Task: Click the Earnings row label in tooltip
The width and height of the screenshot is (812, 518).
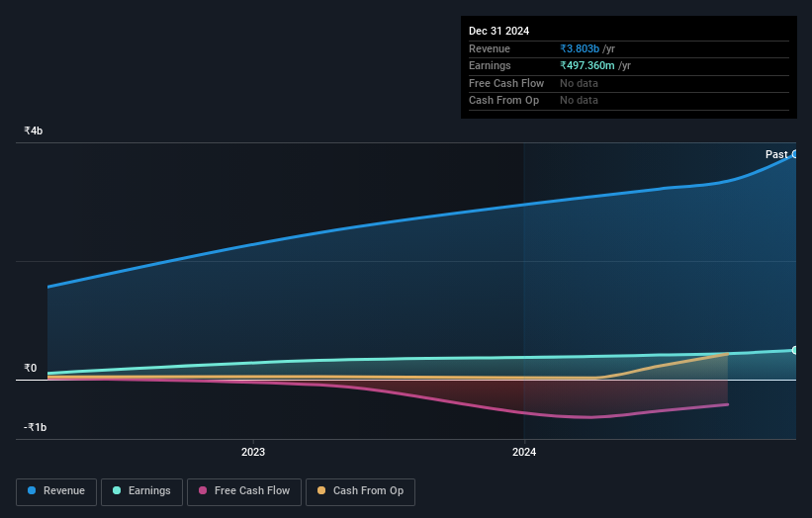Action: pos(490,65)
